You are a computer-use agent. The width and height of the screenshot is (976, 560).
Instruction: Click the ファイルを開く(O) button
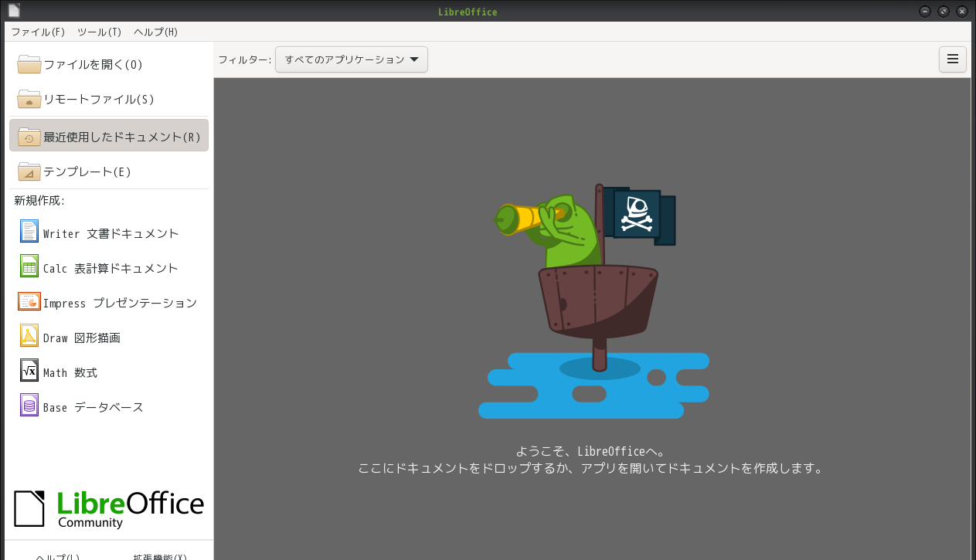coord(109,65)
